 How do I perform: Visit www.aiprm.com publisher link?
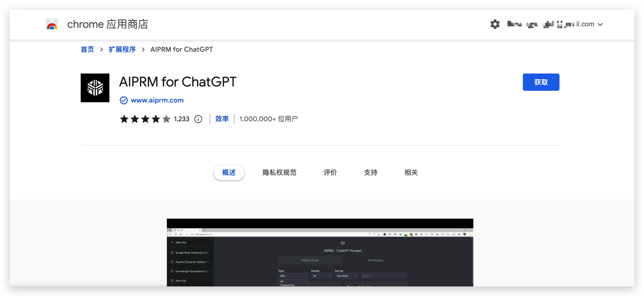click(157, 100)
